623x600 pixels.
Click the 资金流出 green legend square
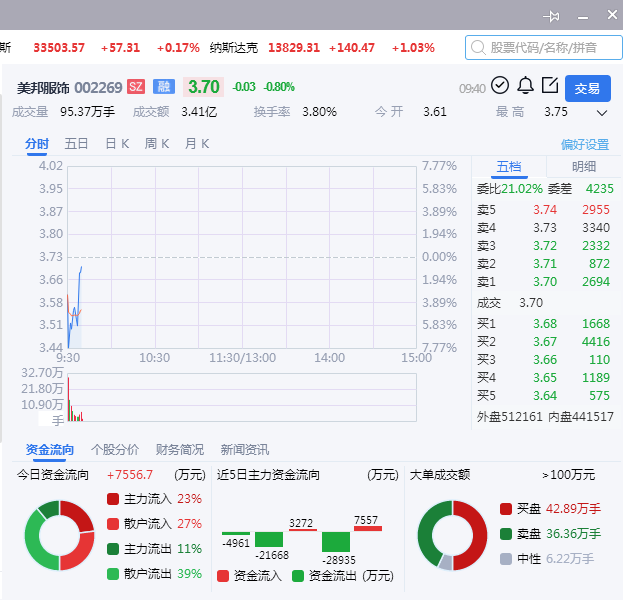(298, 576)
